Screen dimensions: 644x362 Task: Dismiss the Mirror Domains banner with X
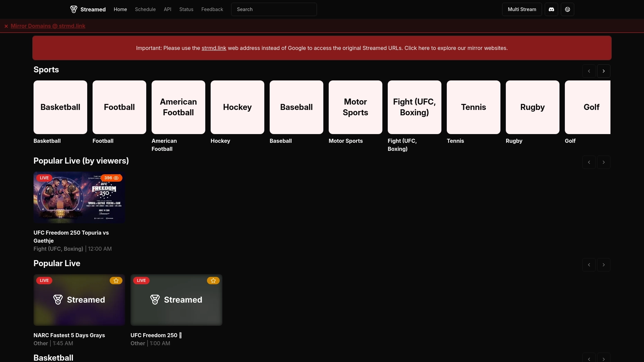[x=6, y=26]
